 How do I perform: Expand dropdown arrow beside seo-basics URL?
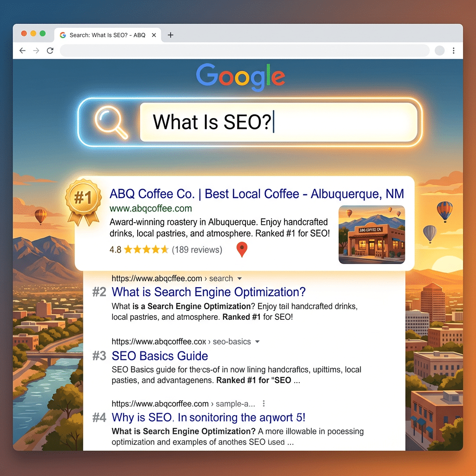pyautogui.click(x=258, y=342)
